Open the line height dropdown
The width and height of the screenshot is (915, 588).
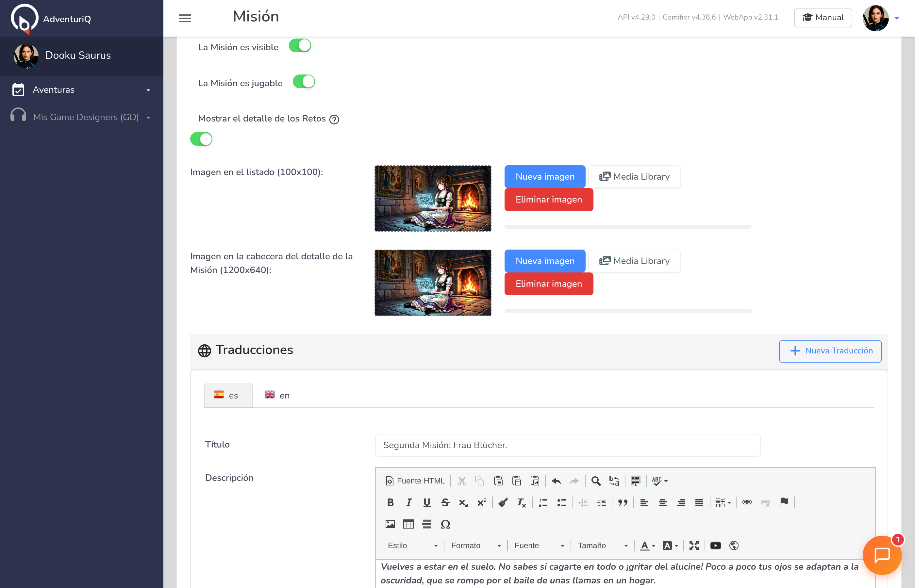tap(723, 502)
